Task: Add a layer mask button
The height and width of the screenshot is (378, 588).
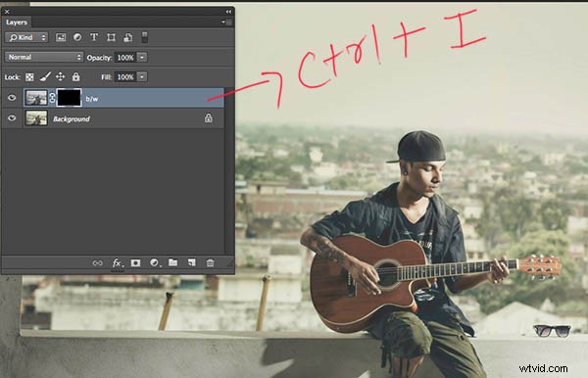Action: [x=135, y=263]
